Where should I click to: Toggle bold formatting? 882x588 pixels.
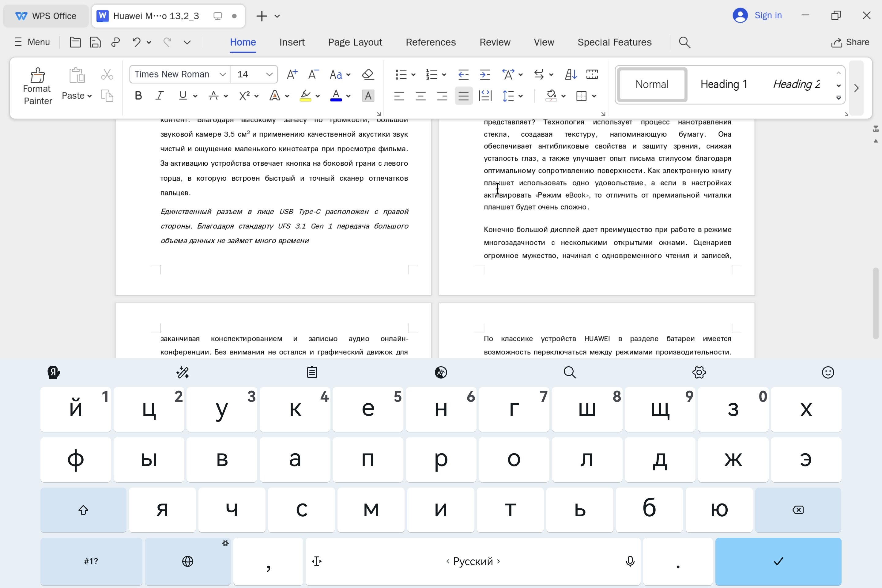(x=138, y=96)
